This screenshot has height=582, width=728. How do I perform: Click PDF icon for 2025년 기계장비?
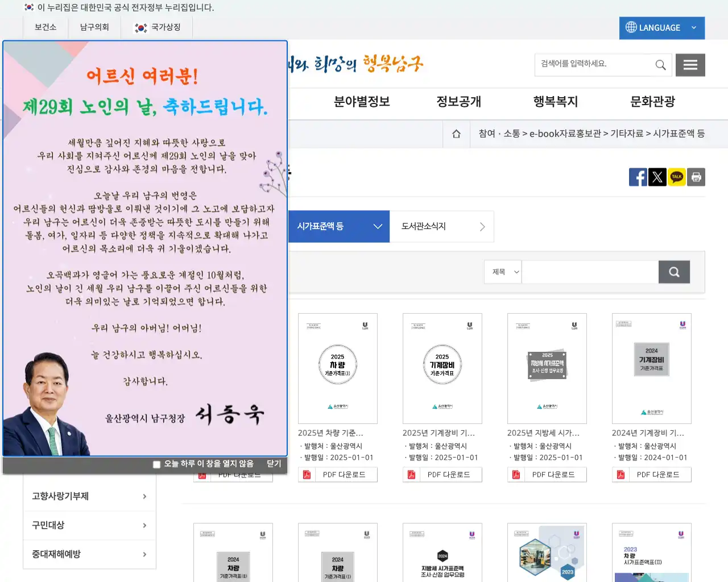point(411,475)
